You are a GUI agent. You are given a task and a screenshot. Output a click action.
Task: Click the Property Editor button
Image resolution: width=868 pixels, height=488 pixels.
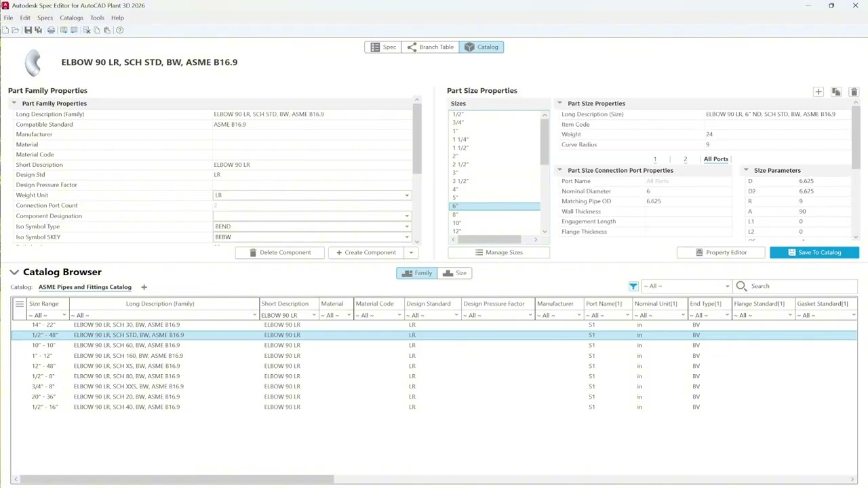(x=721, y=252)
